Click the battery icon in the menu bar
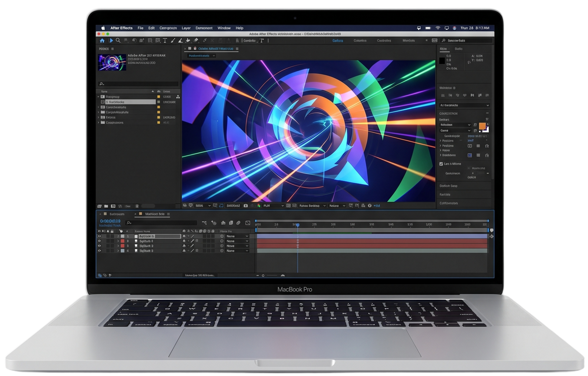The width and height of the screenshot is (588, 376). (428, 28)
